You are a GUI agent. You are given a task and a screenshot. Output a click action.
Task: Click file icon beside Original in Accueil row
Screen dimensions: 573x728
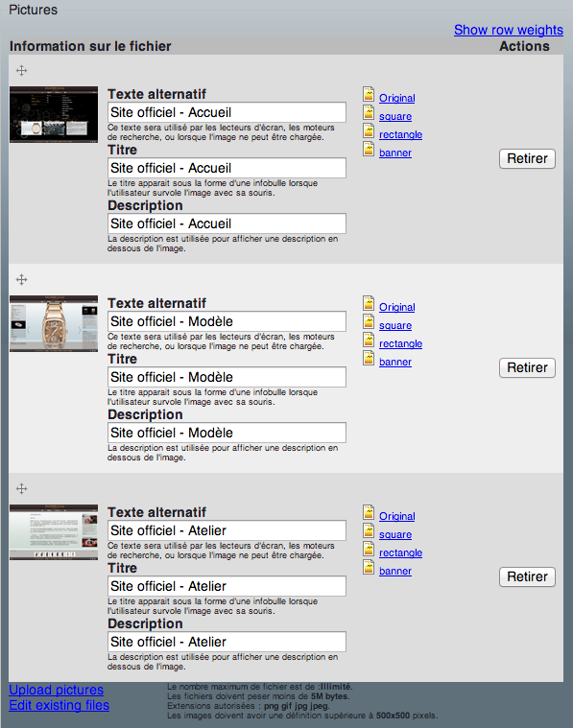coord(369,94)
